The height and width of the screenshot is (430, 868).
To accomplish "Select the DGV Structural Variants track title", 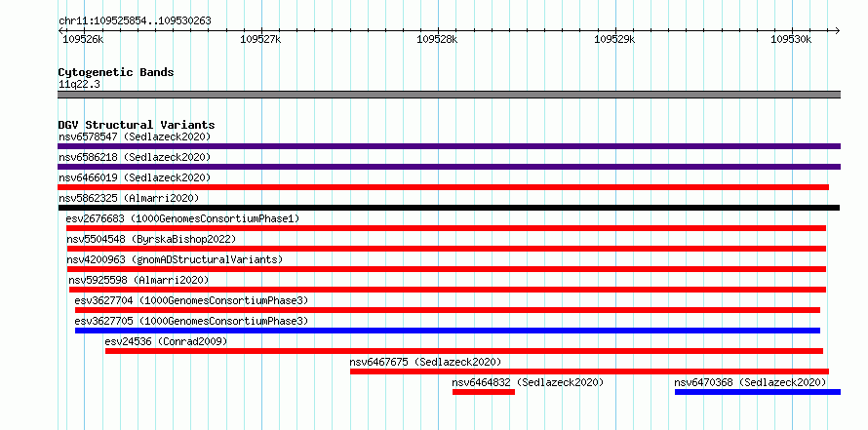I will [137, 125].
